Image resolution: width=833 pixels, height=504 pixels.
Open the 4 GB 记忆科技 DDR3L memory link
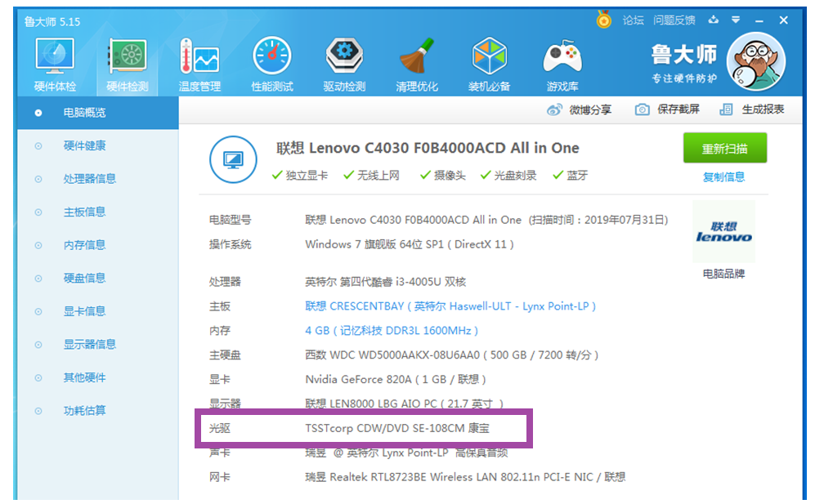point(392,331)
